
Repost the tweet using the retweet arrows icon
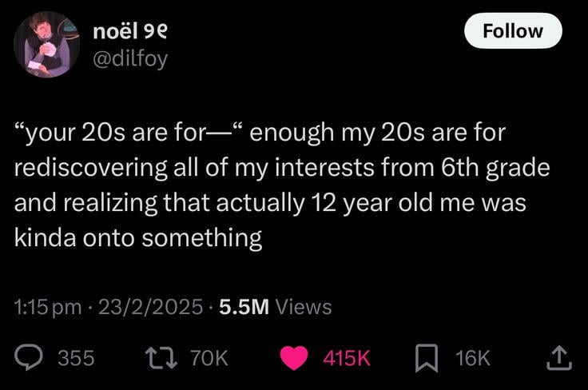161,358
